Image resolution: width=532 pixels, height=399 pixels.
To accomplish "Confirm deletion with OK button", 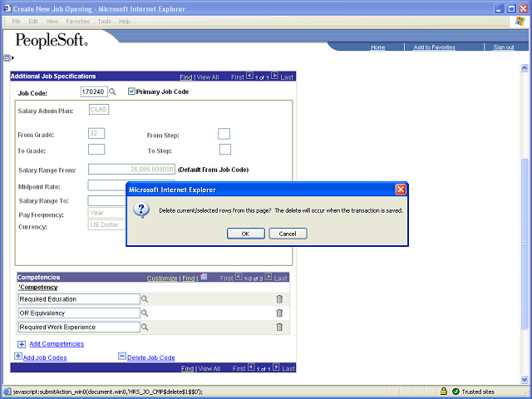I will (246, 234).
